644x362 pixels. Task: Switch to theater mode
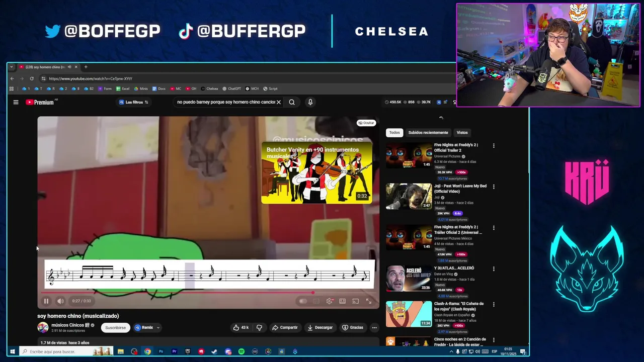[343, 301]
